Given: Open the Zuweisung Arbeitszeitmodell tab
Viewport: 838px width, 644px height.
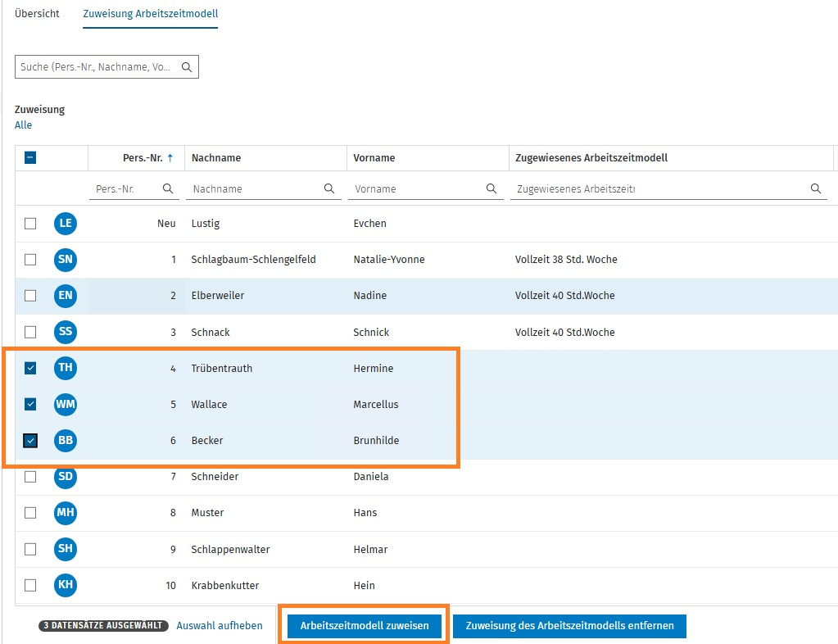Looking at the screenshot, I should click(x=150, y=13).
